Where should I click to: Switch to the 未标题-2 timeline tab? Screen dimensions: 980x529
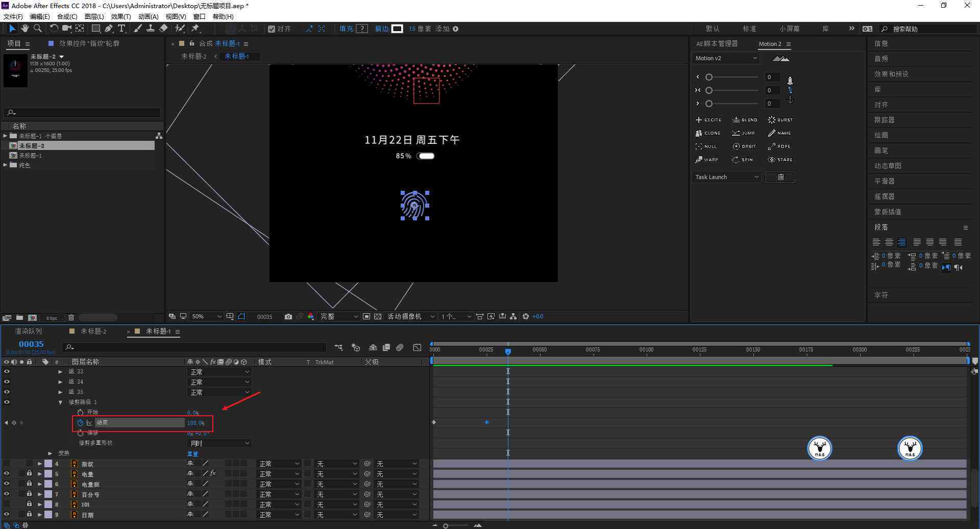click(93, 332)
